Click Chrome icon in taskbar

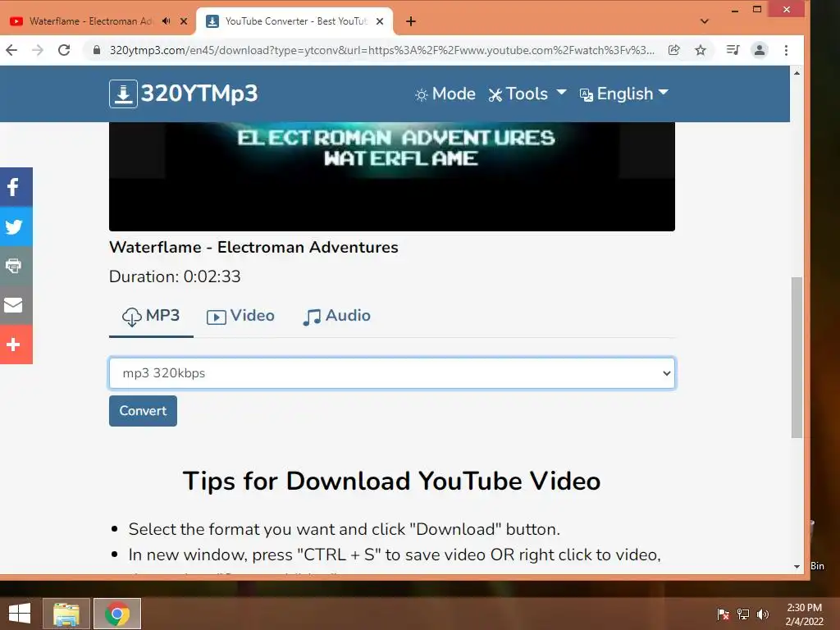117,614
